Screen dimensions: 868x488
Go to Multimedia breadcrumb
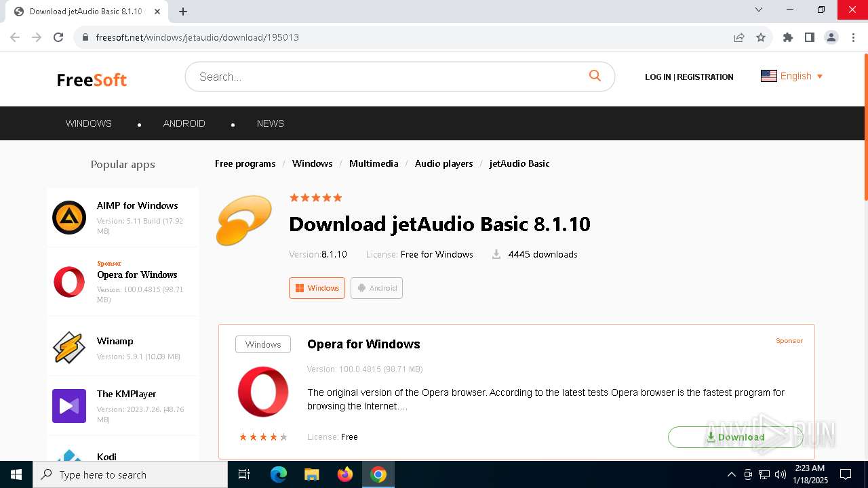[374, 163]
